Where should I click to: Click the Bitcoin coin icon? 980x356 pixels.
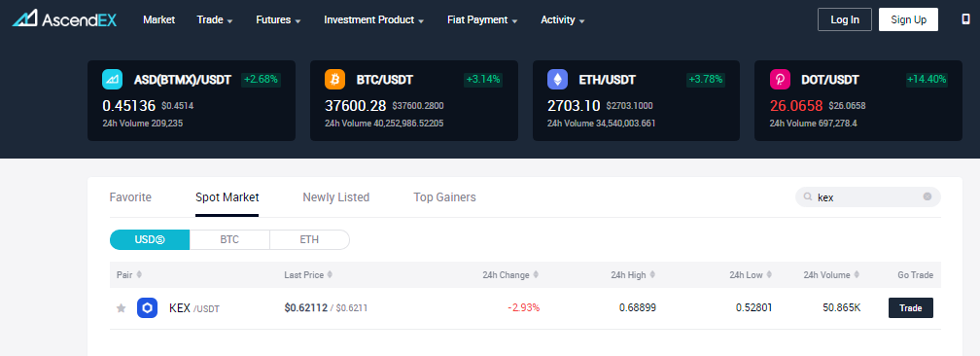tap(334, 80)
